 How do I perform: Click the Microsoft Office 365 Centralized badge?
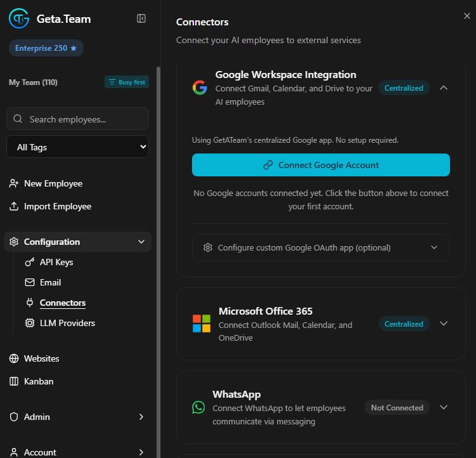click(x=404, y=324)
